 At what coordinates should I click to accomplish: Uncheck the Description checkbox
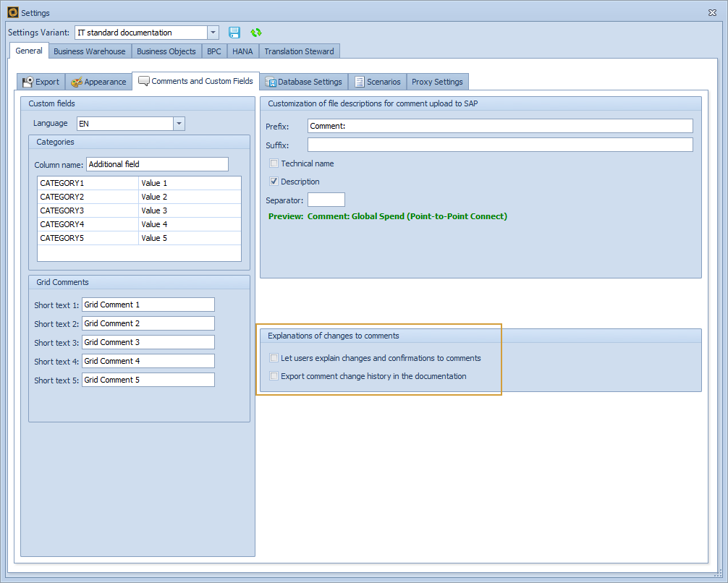274,182
